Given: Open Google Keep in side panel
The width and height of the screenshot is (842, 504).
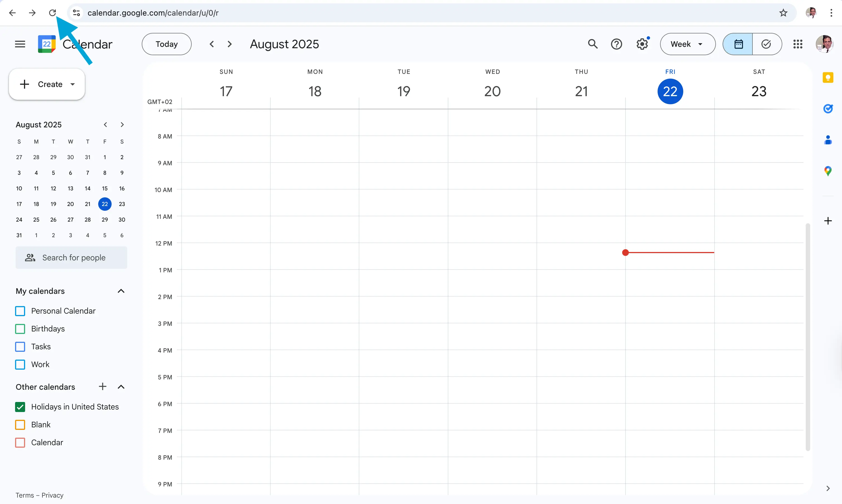Looking at the screenshot, I should click(x=828, y=78).
